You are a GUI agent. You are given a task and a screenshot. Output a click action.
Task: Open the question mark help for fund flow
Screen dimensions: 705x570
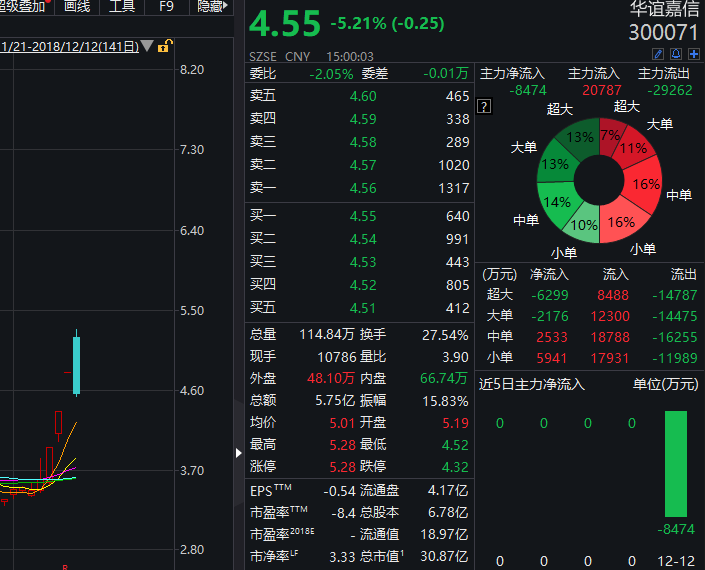484,107
